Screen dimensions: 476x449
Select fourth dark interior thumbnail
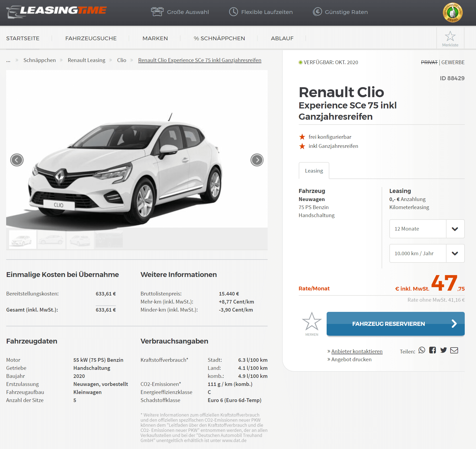coord(109,239)
